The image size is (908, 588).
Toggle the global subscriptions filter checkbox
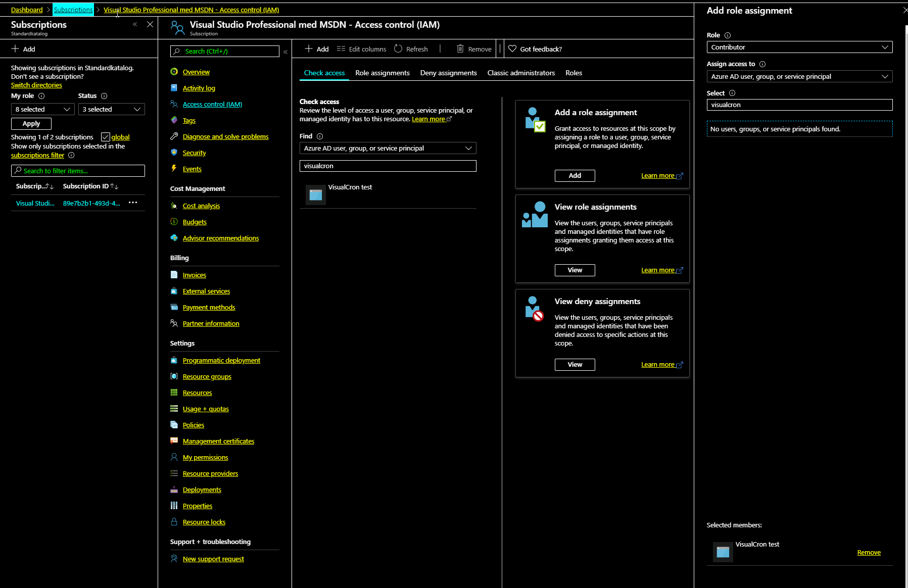tap(106, 137)
